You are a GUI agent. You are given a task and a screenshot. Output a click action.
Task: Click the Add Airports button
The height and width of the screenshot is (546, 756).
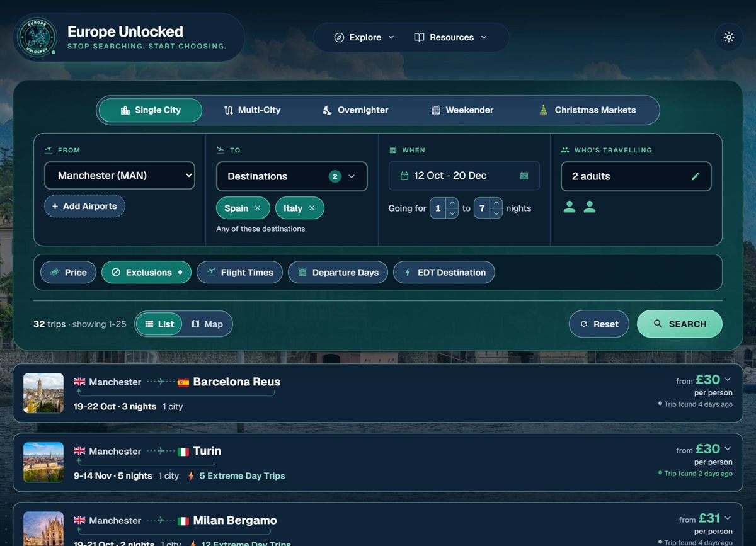click(84, 206)
